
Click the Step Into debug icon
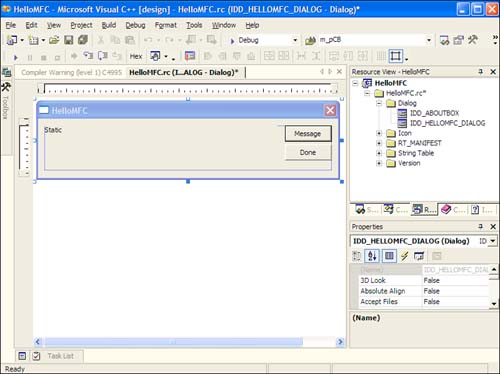click(88, 56)
